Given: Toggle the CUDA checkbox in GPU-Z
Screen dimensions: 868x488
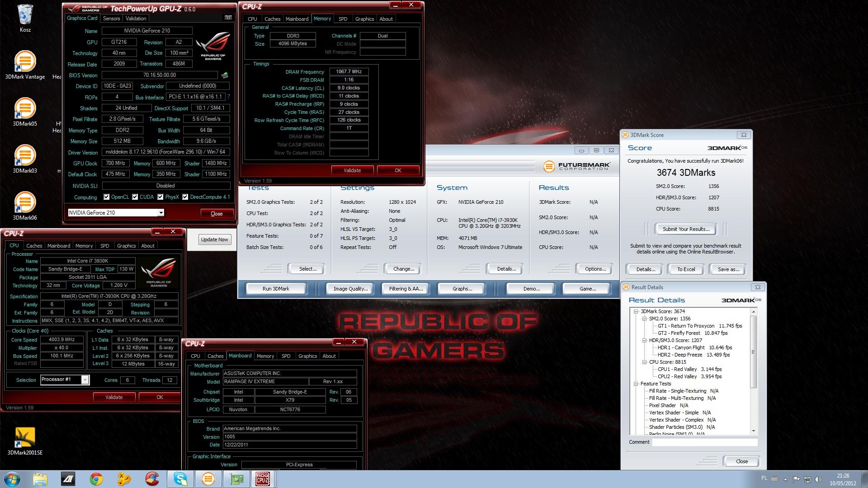Looking at the screenshot, I should 135,197.
